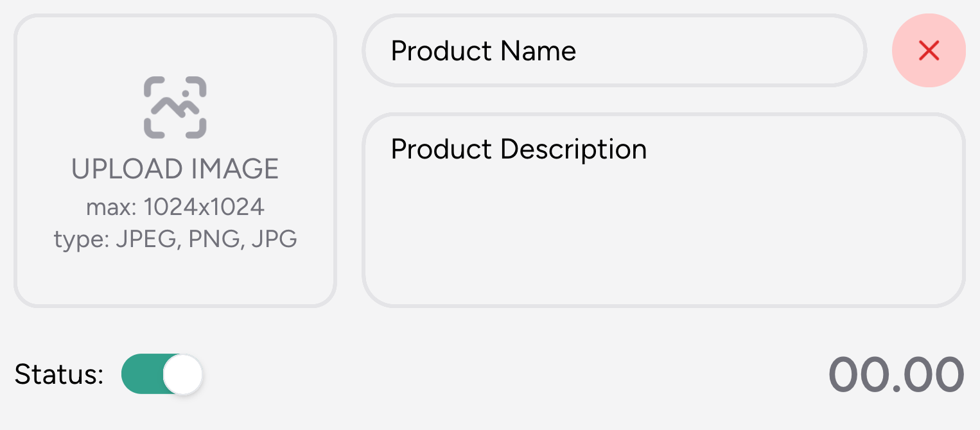Remove this product with the pink circle button
Viewport: 980px width, 430px height.
(x=929, y=50)
